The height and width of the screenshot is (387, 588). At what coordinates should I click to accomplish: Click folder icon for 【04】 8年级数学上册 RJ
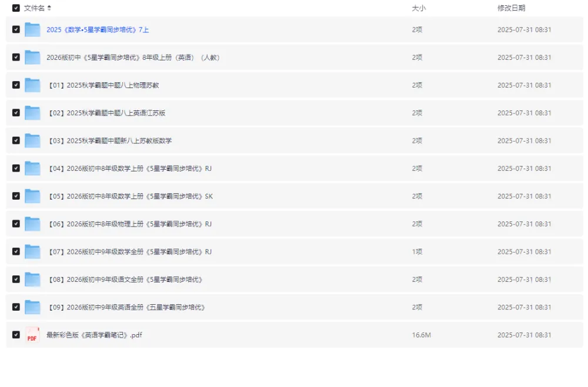(x=32, y=169)
